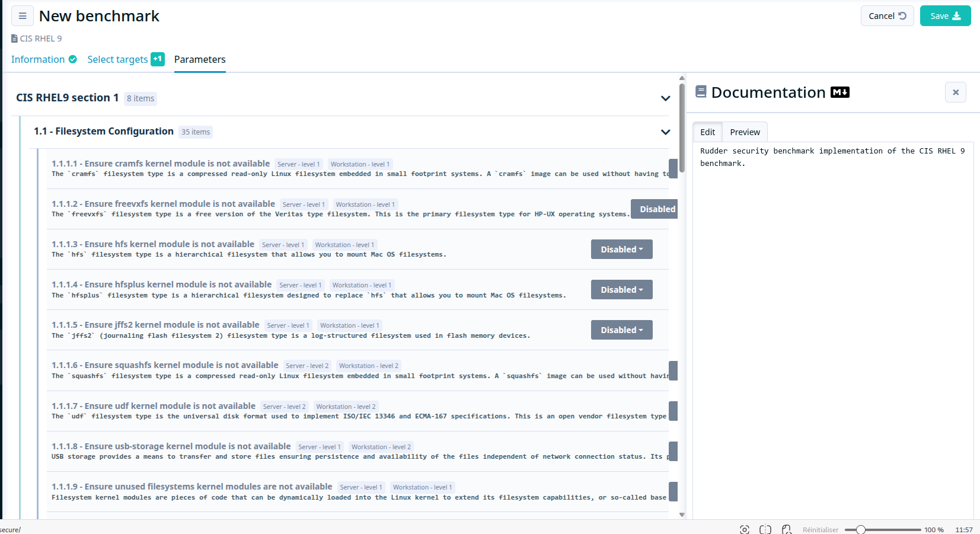Click Server - level 2 tag on udf rule

coord(285,407)
